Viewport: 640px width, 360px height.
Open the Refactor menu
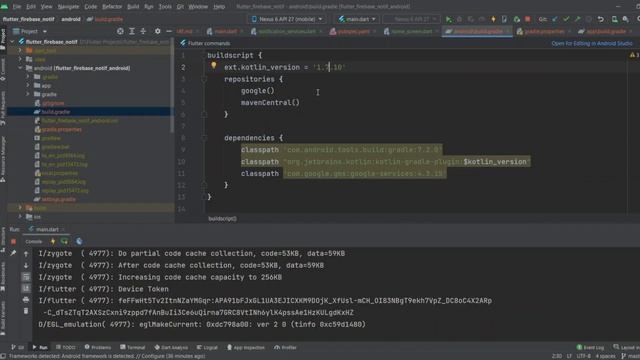(112, 7)
